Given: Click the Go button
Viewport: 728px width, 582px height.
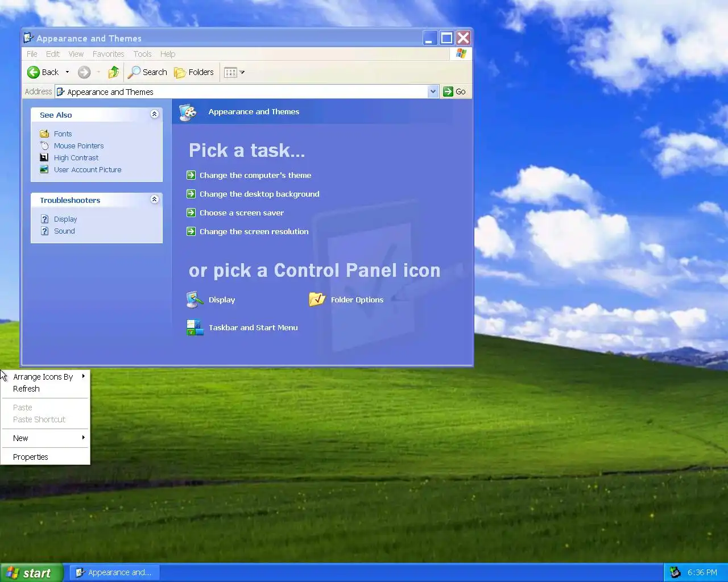Looking at the screenshot, I should click(x=454, y=92).
